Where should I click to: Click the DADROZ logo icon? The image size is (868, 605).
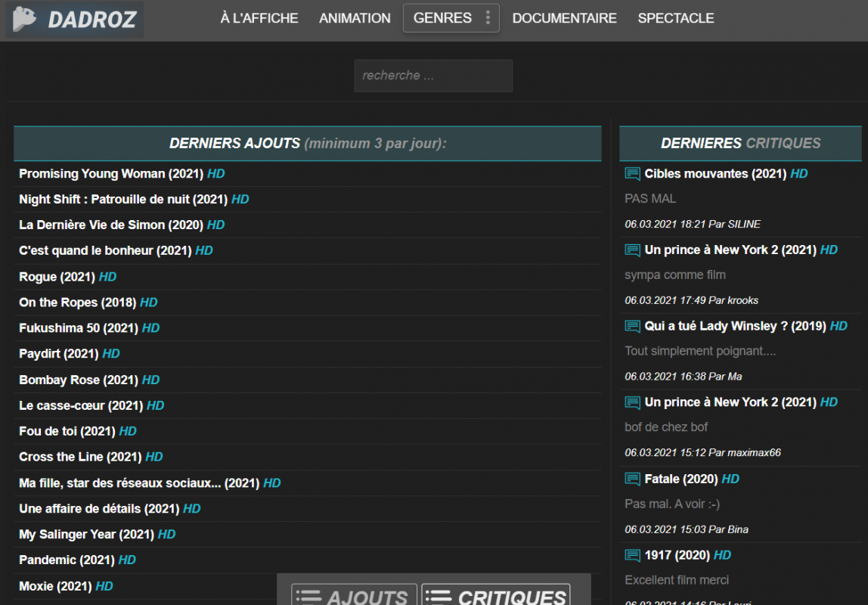[24, 19]
